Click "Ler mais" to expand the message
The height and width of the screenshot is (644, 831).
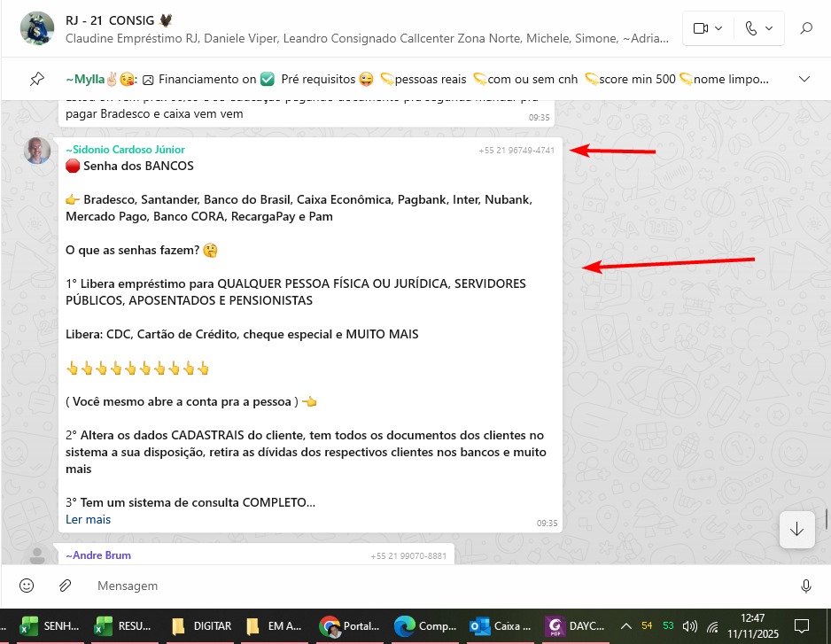pos(88,519)
